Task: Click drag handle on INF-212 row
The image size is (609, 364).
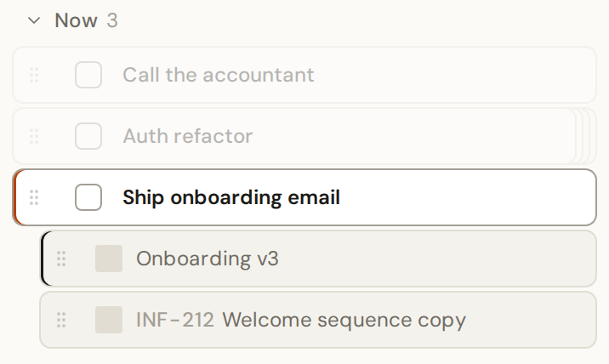Action: [x=61, y=320]
